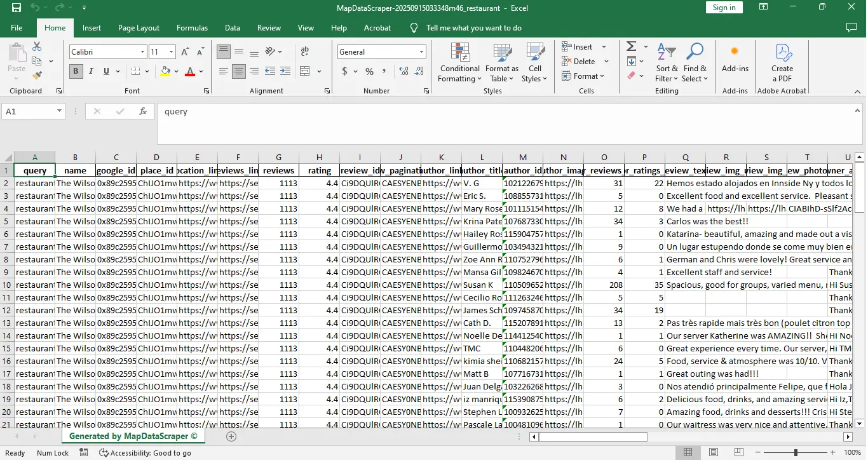This screenshot has height=460, width=868.
Task: Switch to Page Break Preview view
Action: tap(740, 452)
